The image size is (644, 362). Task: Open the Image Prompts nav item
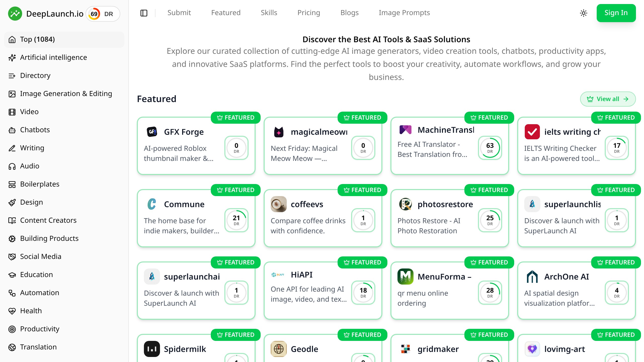pyautogui.click(x=404, y=13)
